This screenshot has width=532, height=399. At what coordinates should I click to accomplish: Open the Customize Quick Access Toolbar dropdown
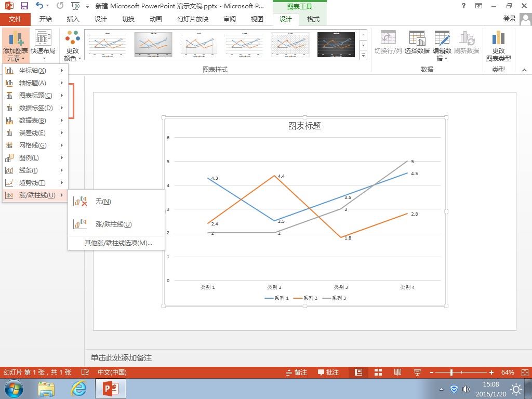[87, 6]
